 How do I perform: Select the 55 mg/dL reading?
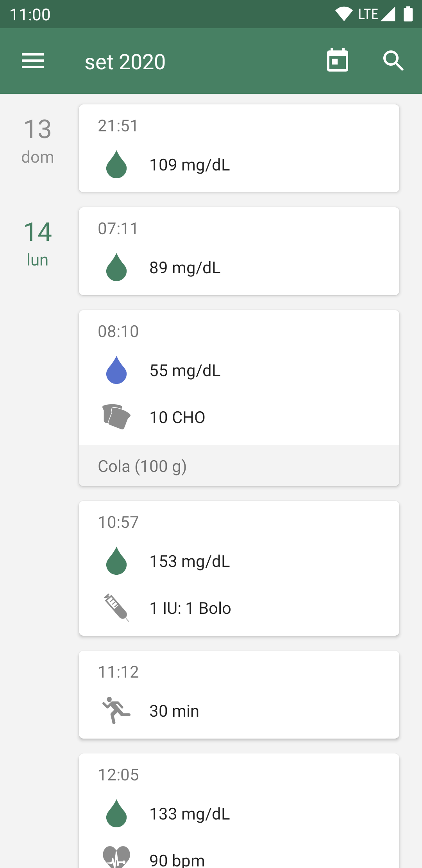pos(185,371)
